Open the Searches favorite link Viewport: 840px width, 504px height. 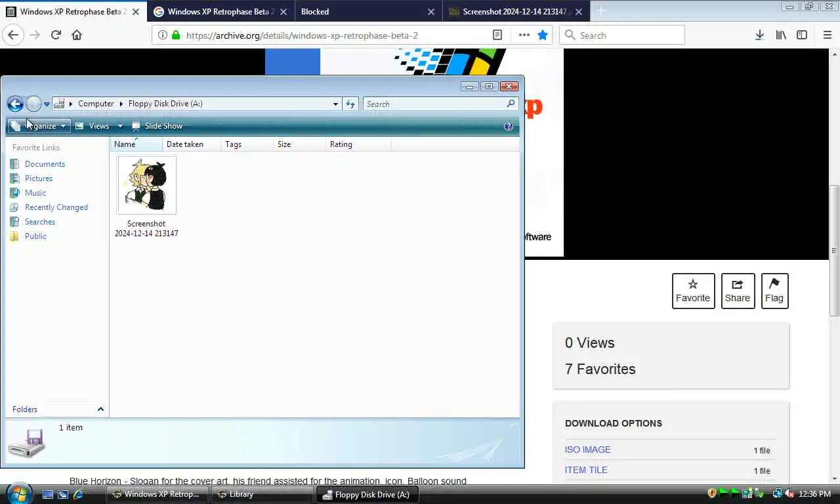pyautogui.click(x=39, y=222)
